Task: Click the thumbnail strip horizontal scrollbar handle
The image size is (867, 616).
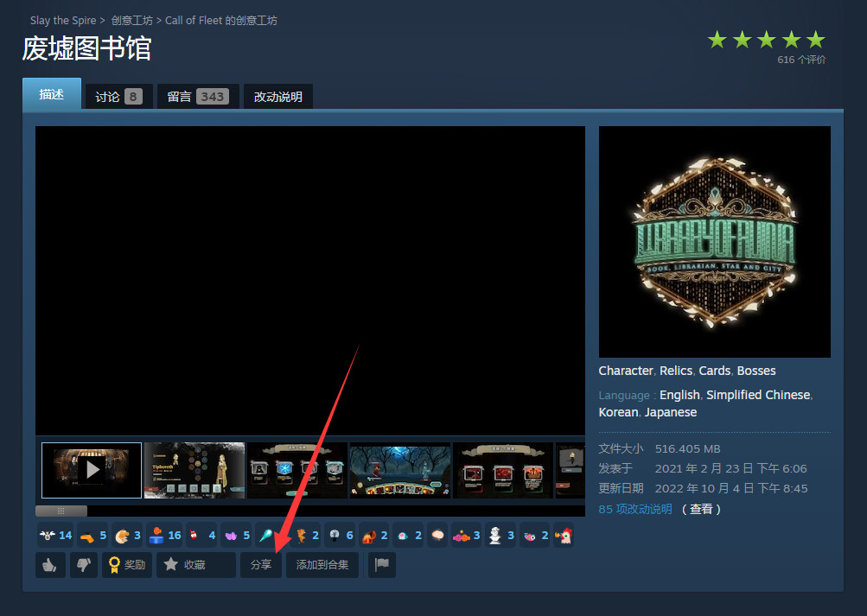Action: 61,511
